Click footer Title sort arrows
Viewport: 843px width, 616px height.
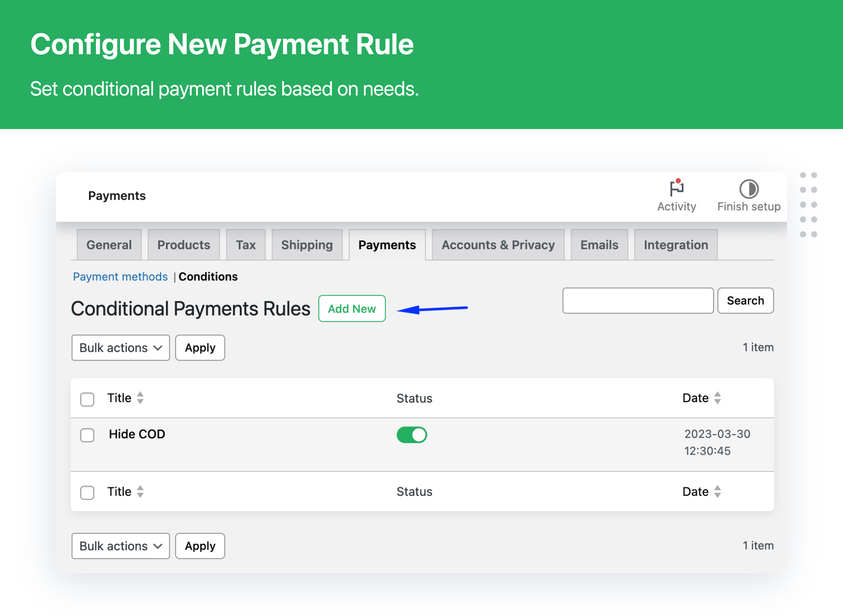140,491
